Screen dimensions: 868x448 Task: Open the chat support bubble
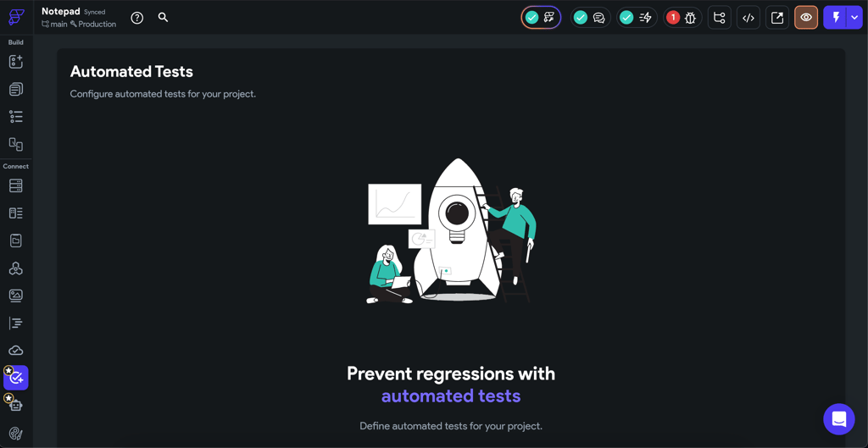pyautogui.click(x=839, y=419)
